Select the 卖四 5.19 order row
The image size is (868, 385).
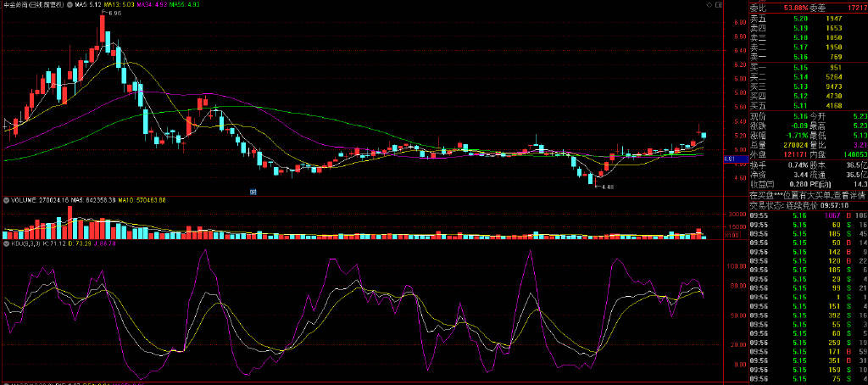pos(808,28)
